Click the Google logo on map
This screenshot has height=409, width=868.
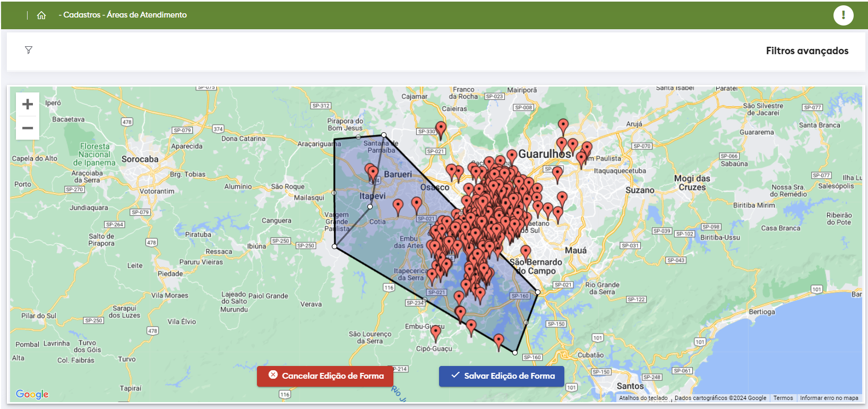click(x=32, y=394)
